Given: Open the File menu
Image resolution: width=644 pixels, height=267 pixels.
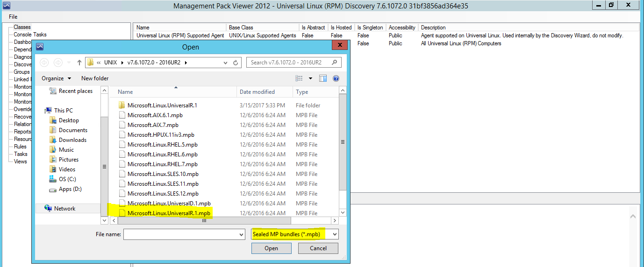Looking at the screenshot, I should click(x=13, y=17).
